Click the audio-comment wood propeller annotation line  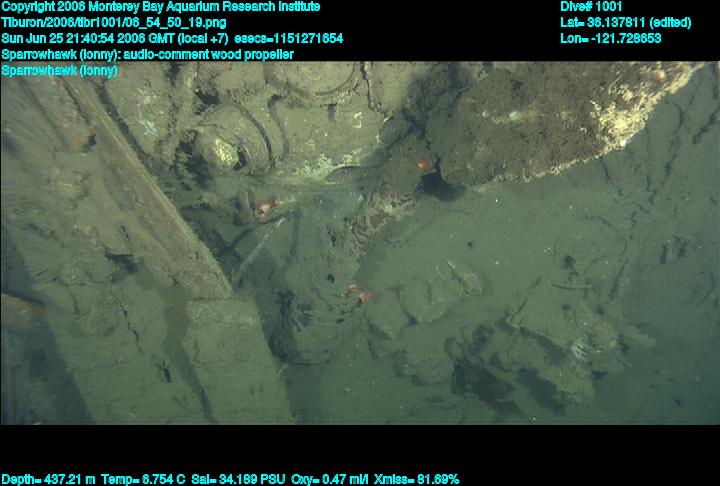click(147, 54)
